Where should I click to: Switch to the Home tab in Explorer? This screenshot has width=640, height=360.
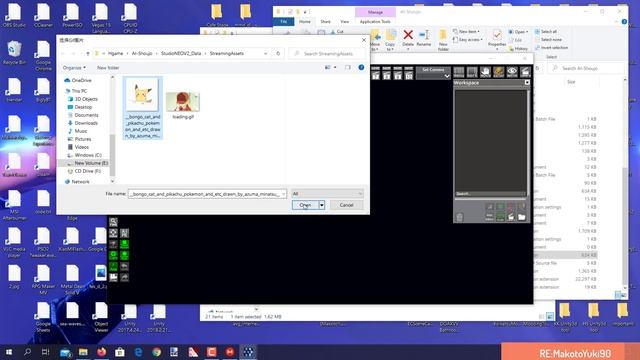click(304, 21)
